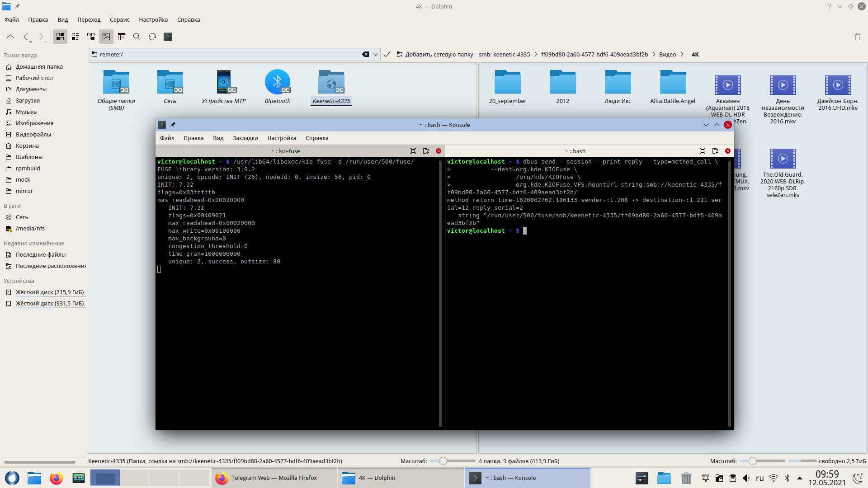Click Добавить сетевую папку button

[x=435, y=54]
